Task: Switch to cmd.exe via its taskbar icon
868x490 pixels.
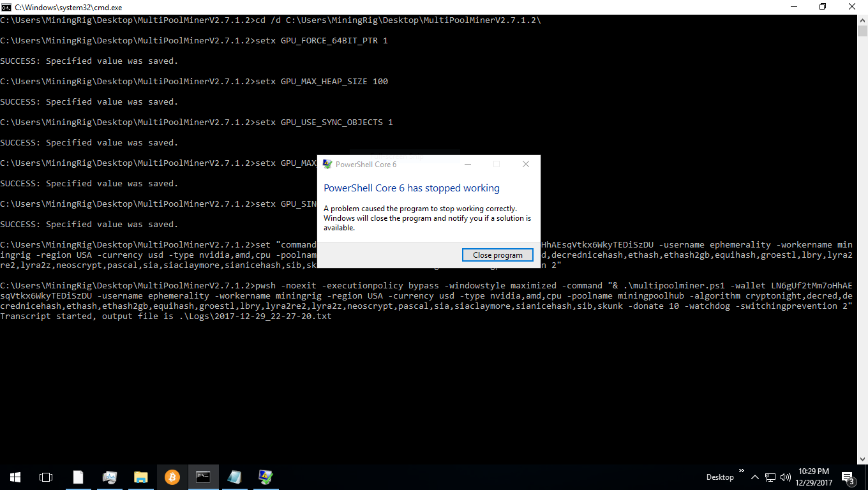Action: (203, 477)
